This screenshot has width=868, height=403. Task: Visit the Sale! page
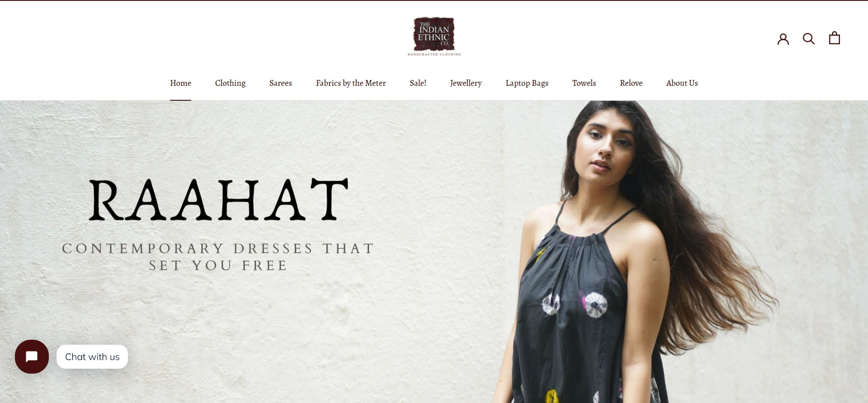click(x=418, y=83)
